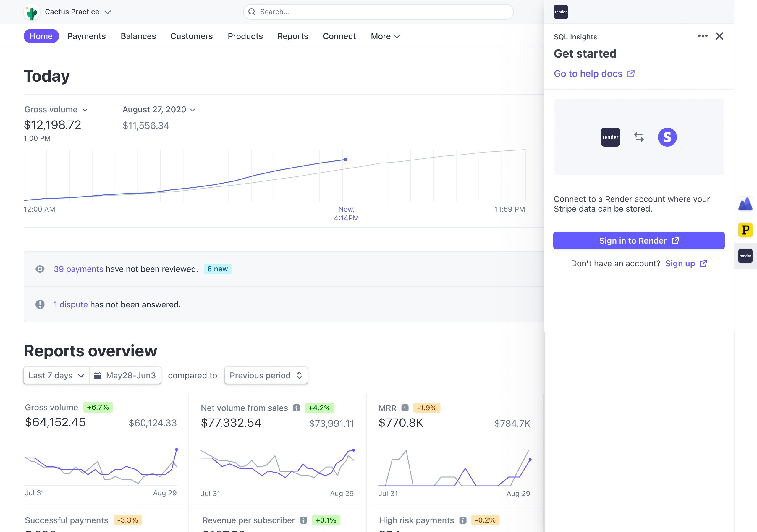Image resolution: width=757 pixels, height=532 pixels.
Task: Open the yellow P app in sidebar
Action: coord(745,230)
